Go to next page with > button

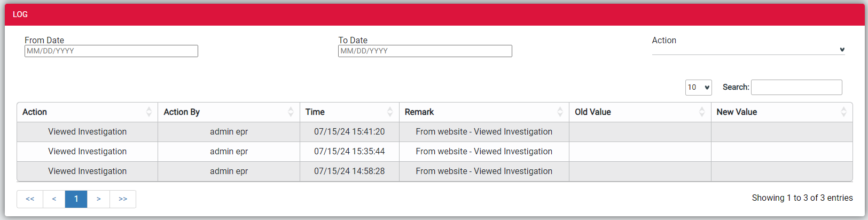pos(98,199)
